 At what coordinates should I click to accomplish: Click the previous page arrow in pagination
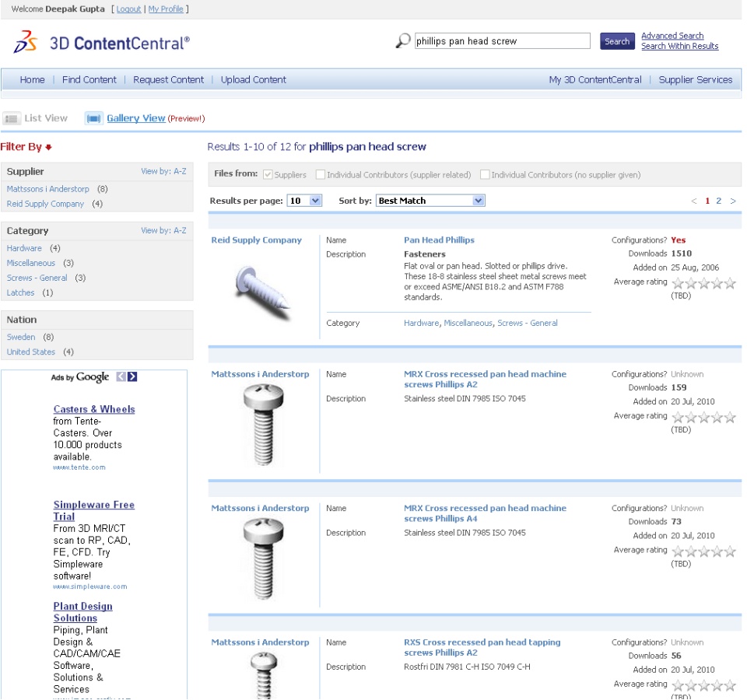coord(693,201)
